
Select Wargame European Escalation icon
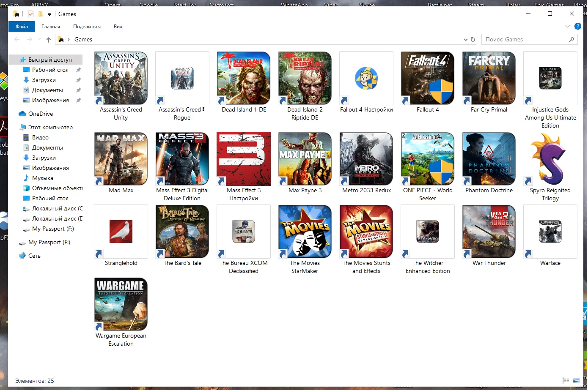click(121, 304)
